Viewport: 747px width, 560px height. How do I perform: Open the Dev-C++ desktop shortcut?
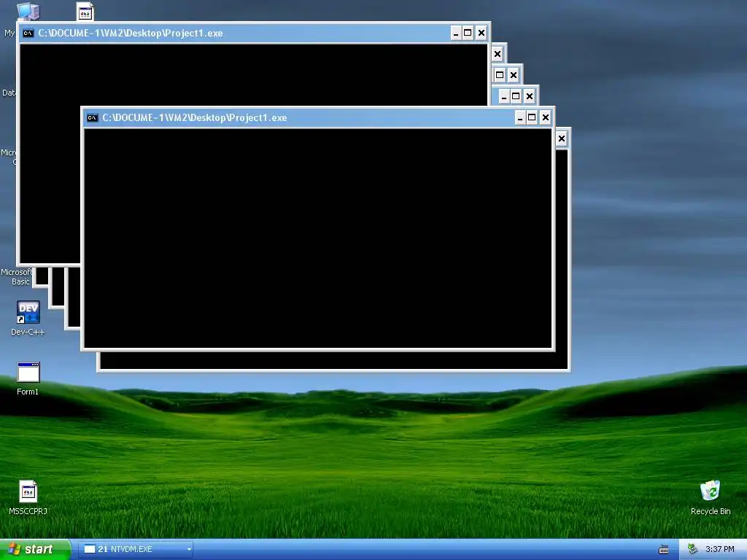[x=28, y=318]
